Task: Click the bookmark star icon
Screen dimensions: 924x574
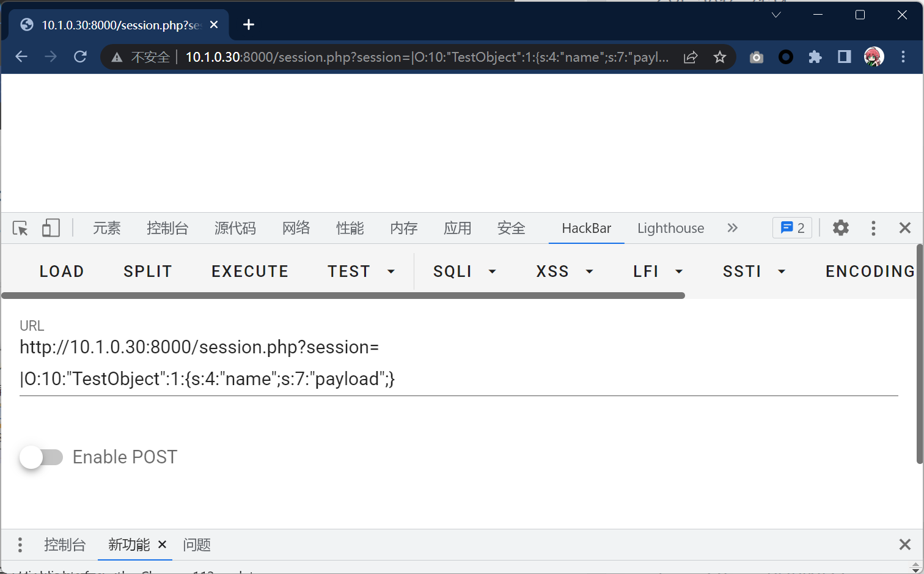Action: [720, 57]
